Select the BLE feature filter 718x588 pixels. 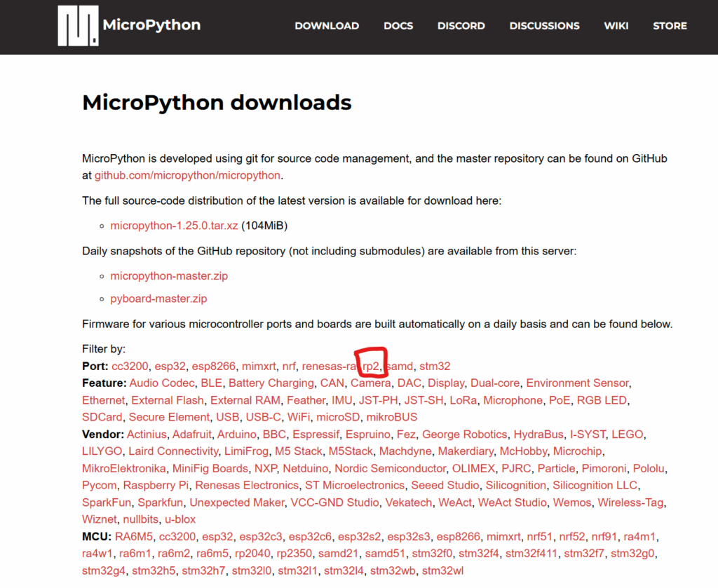(x=212, y=383)
